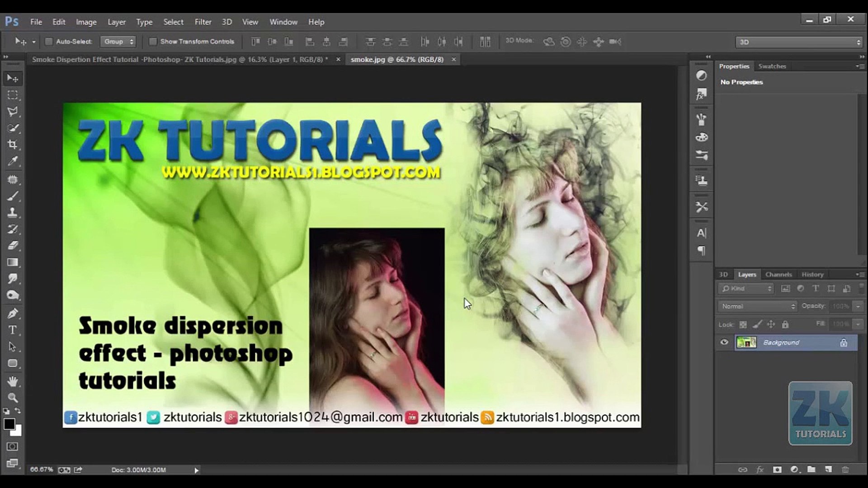Pick the Blur/Smudge tool

(13, 279)
